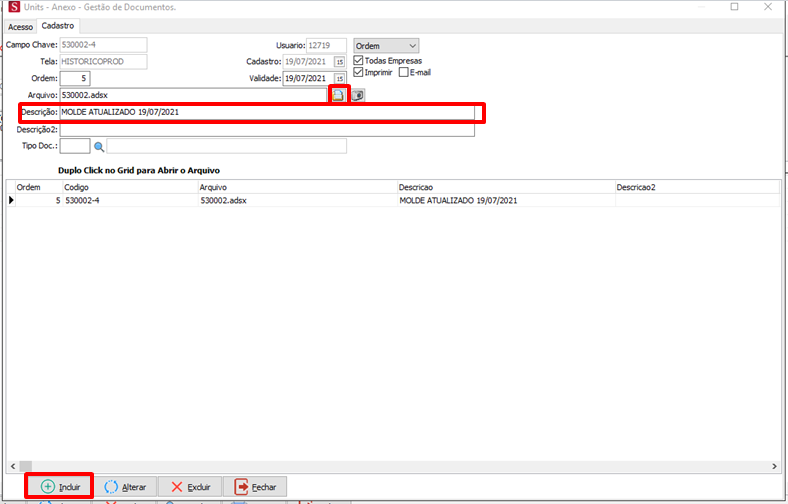Click the horizontal scrollbar left arrow

[x=12, y=467]
